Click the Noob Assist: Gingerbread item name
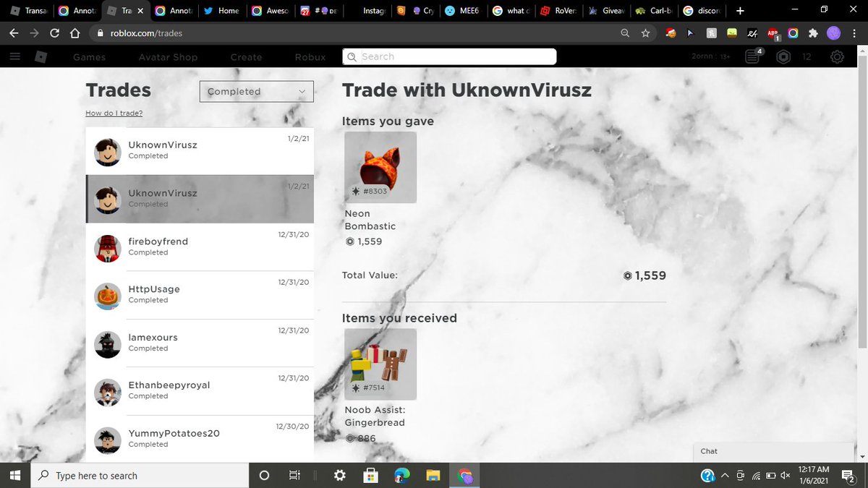This screenshot has height=488, width=868. coord(375,416)
